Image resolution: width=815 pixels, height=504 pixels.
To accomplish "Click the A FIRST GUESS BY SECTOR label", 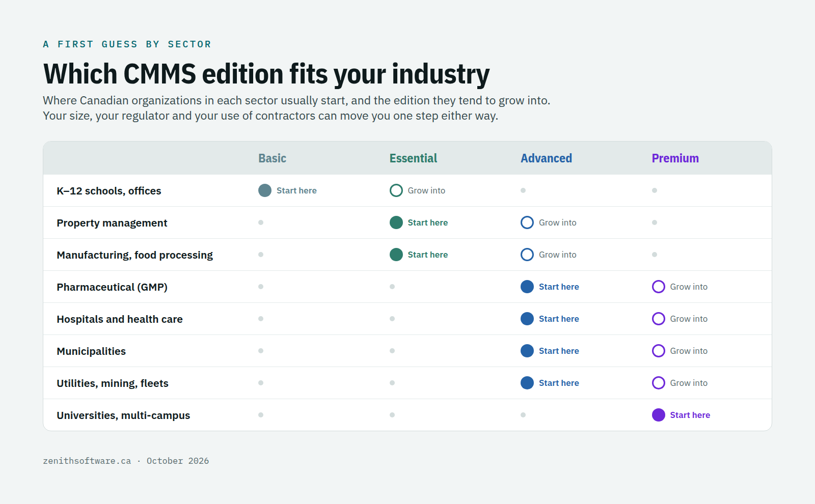I will point(127,44).
